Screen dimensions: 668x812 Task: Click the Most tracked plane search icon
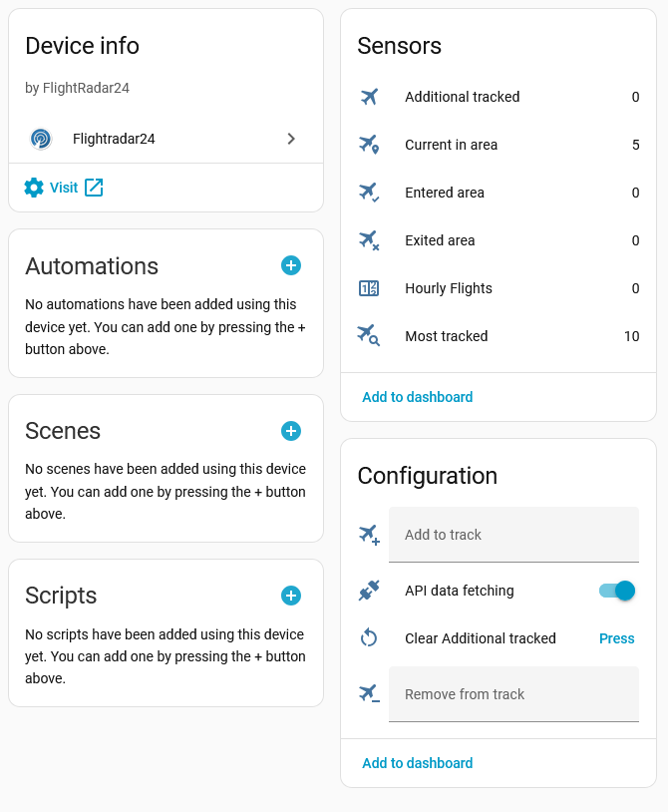click(x=369, y=336)
